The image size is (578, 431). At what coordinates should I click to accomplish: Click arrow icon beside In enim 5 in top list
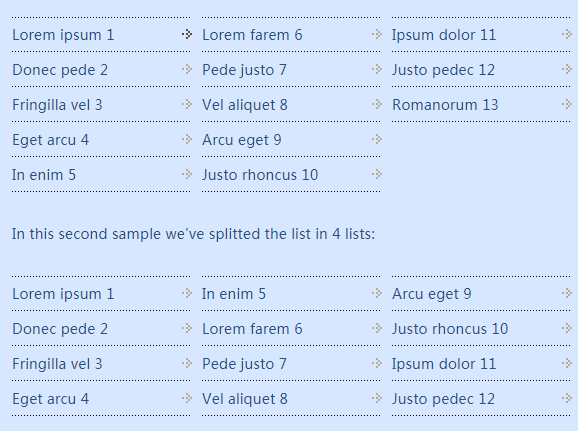coord(187,174)
